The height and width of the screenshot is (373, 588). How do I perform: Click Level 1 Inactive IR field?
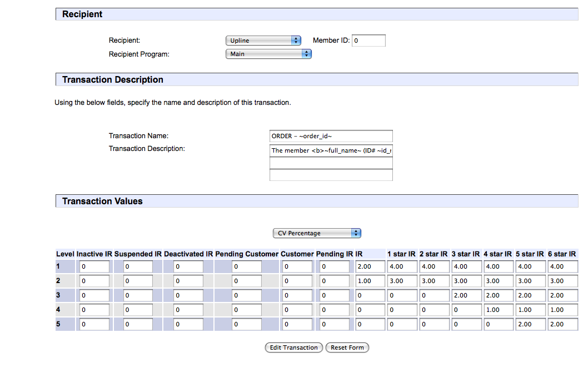pyautogui.click(x=94, y=266)
